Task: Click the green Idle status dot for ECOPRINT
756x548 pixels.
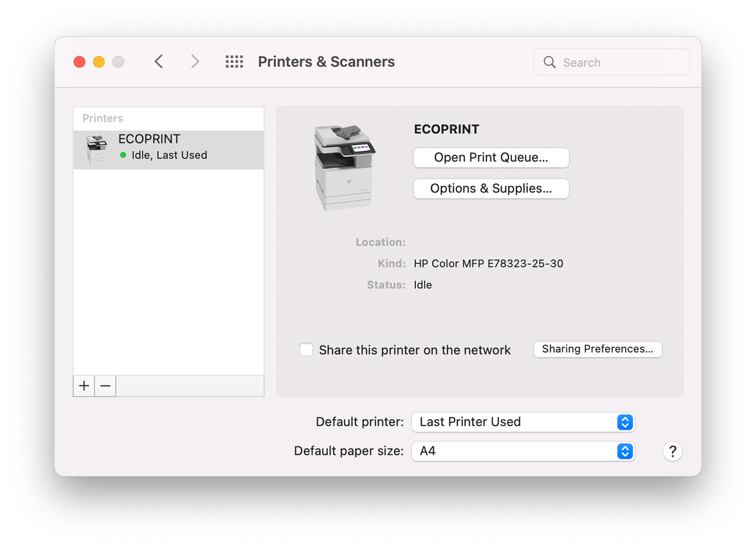Action: (x=122, y=155)
